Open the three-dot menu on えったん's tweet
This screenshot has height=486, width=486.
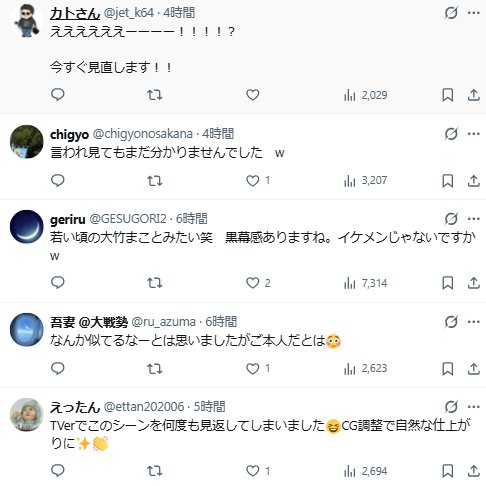tap(474, 407)
